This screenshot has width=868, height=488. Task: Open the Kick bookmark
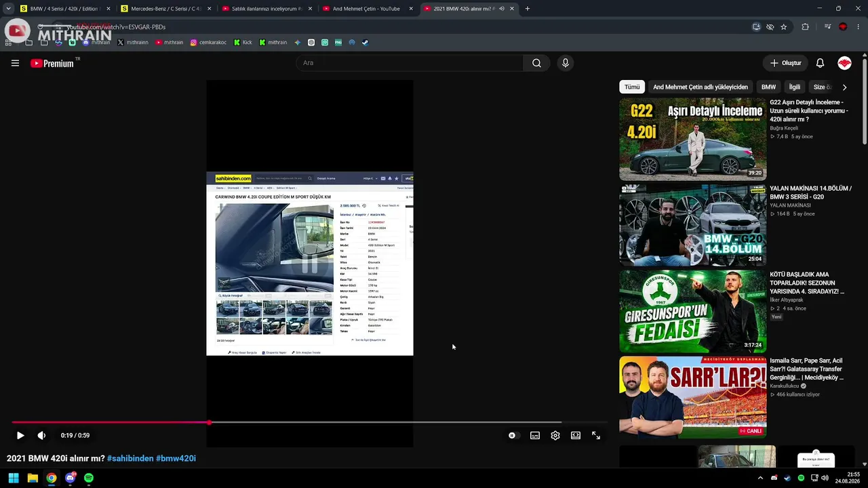tap(243, 42)
